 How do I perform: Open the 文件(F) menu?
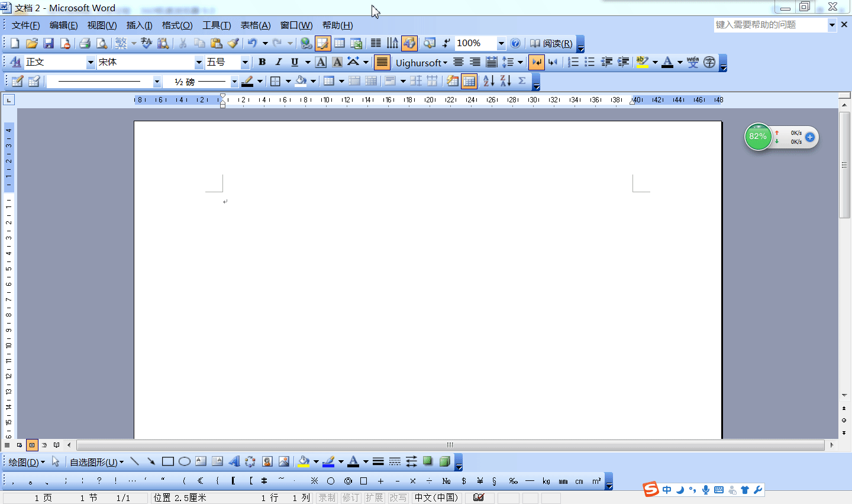click(x=26, y=25)
